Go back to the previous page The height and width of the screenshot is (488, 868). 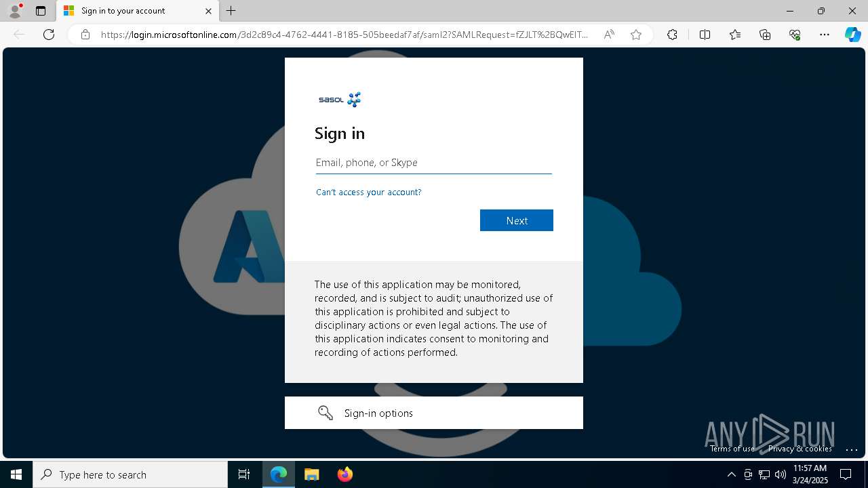pyautogui.click(x=19, y=35)
